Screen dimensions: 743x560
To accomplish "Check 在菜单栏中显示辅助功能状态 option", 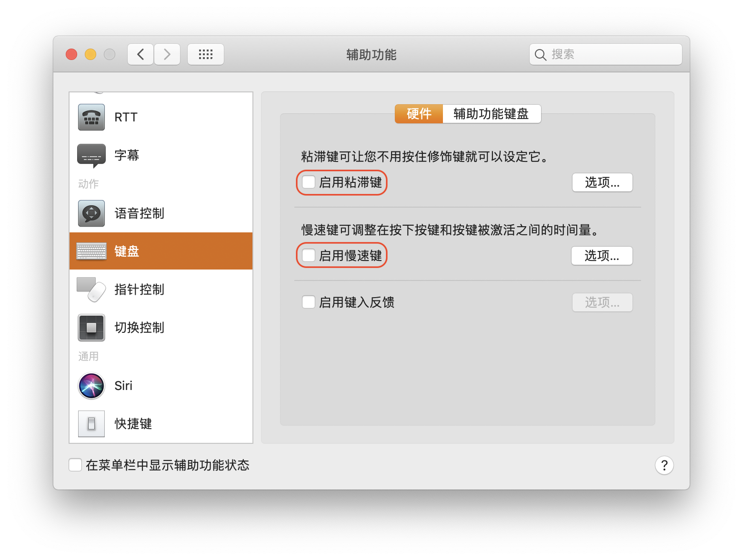I will click(x=75, y=465).
